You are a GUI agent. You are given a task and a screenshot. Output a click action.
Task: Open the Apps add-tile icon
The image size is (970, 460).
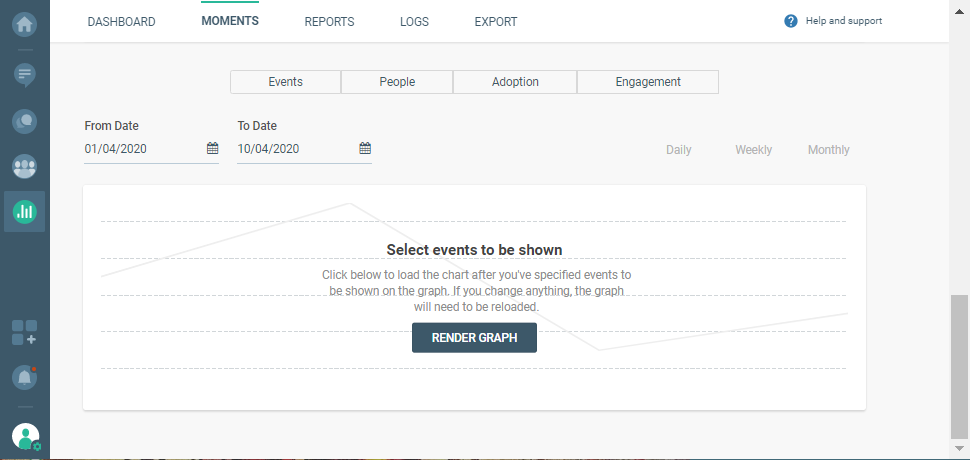coord(25,333)
